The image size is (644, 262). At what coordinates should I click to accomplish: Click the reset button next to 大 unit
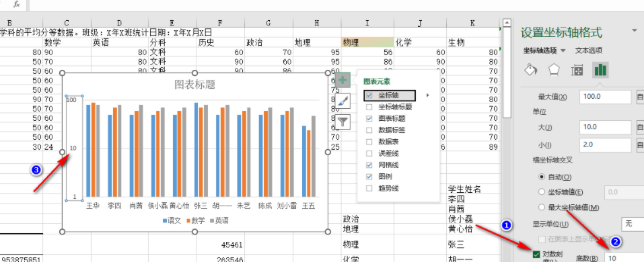pos(640,127)
